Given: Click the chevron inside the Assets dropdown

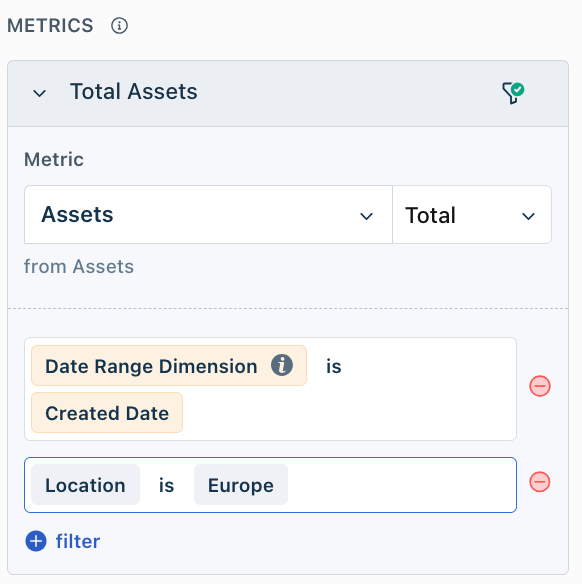Looking at the screenshot, I should (x=366, y=216).
